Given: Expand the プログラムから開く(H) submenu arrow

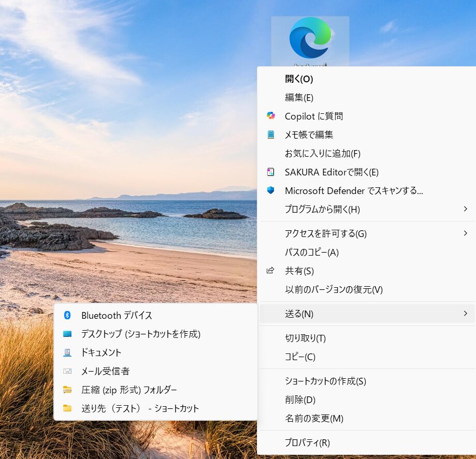Looking at the screenshot, I should click(465, 209).
